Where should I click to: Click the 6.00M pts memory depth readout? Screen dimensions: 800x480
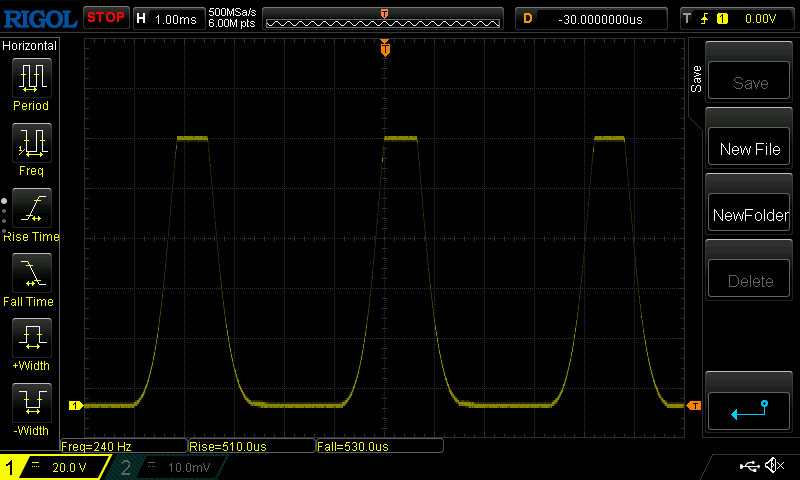(232, 23)
